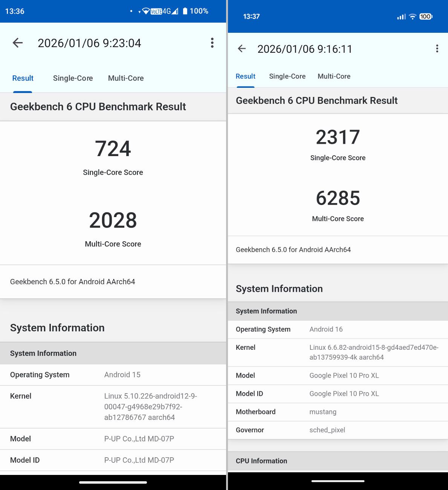Tap the back arrow on the right result screen
This screenshot has height=490, width=448.
[x=242, y=49]
